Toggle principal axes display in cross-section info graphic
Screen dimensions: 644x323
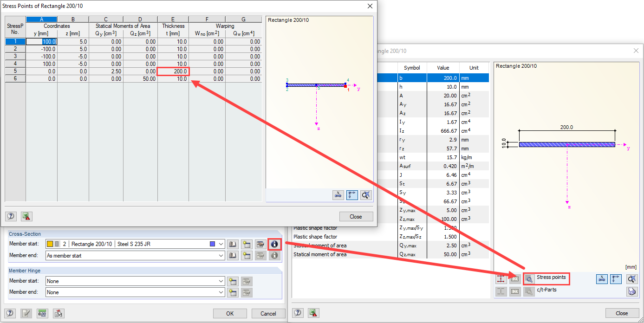coord(616,278)
